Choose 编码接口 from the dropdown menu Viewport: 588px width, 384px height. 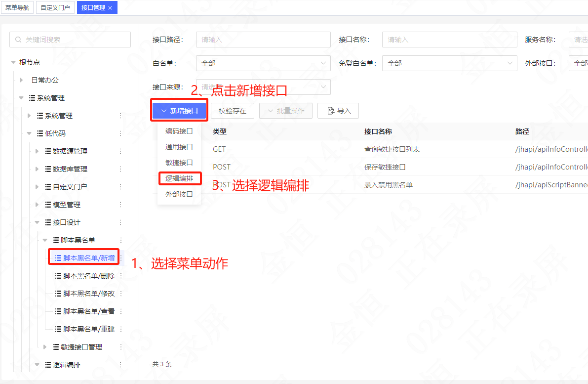click(179, 131)
